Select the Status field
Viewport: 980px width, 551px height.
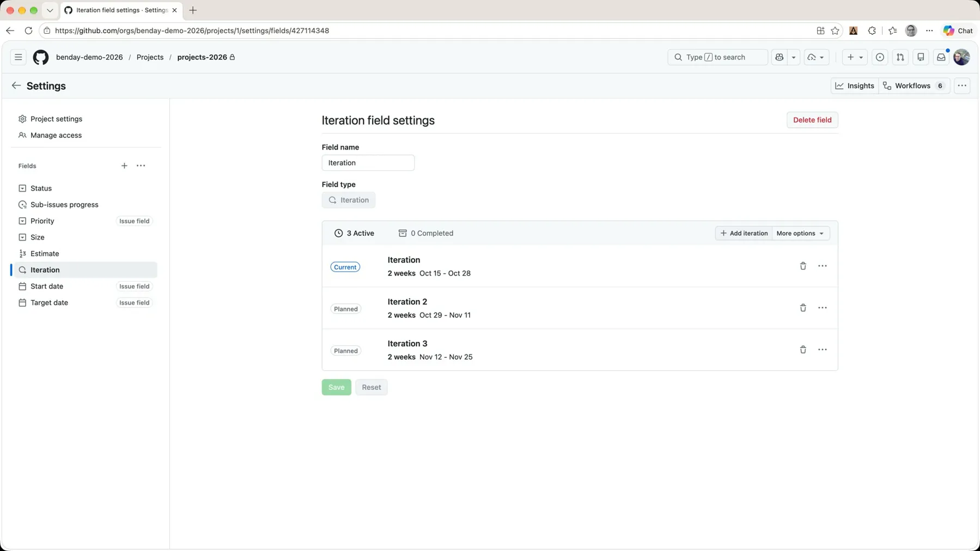84,188
